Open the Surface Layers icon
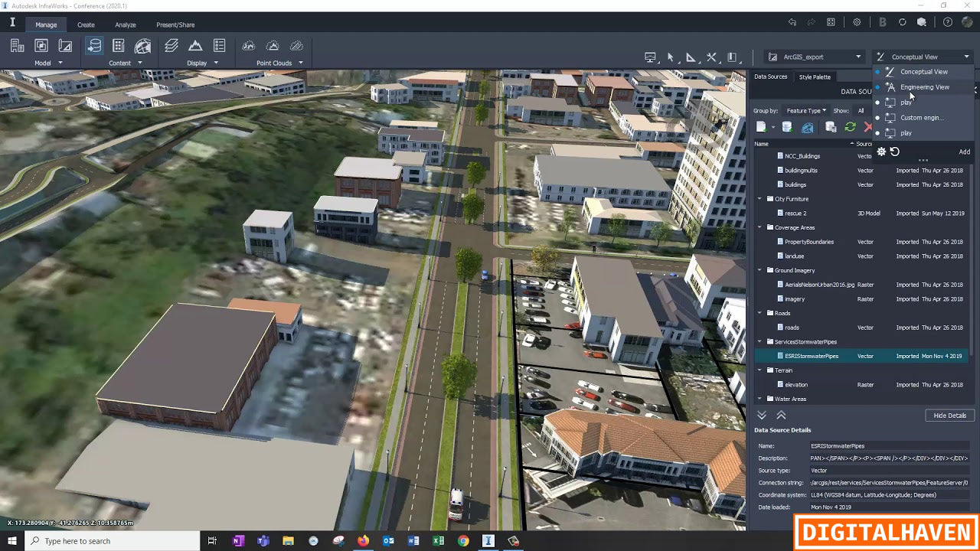 [171, 46]
